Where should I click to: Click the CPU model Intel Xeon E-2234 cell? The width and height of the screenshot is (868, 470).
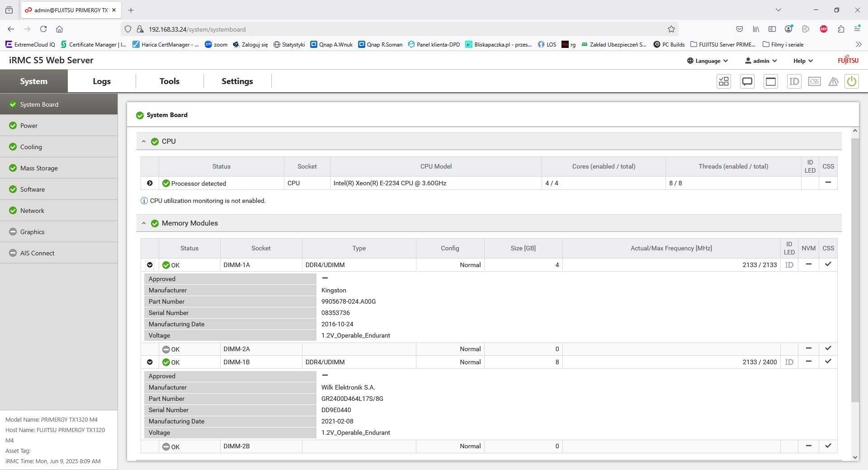pos(436,183)
